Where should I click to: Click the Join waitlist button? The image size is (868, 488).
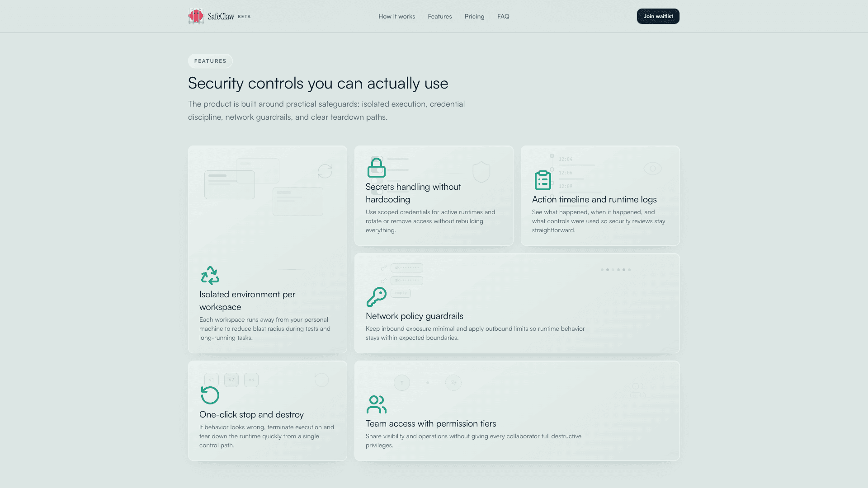coord(658,16)
